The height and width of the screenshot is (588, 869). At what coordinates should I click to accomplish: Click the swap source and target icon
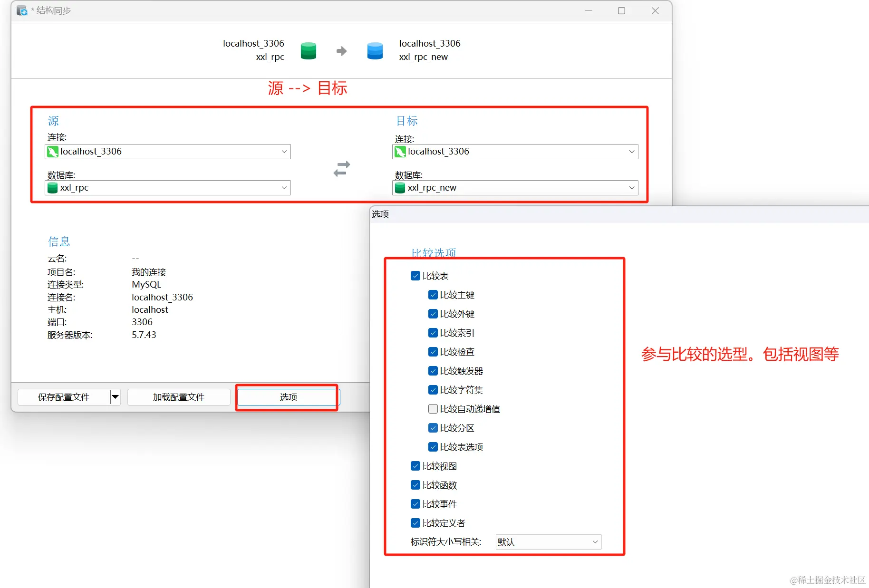341,169
